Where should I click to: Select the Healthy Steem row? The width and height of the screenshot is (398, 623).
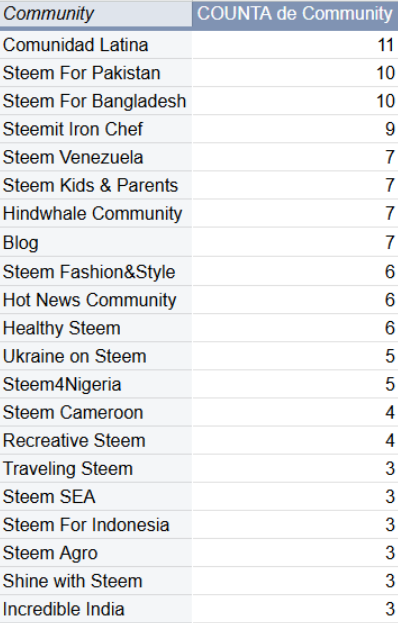199,328
